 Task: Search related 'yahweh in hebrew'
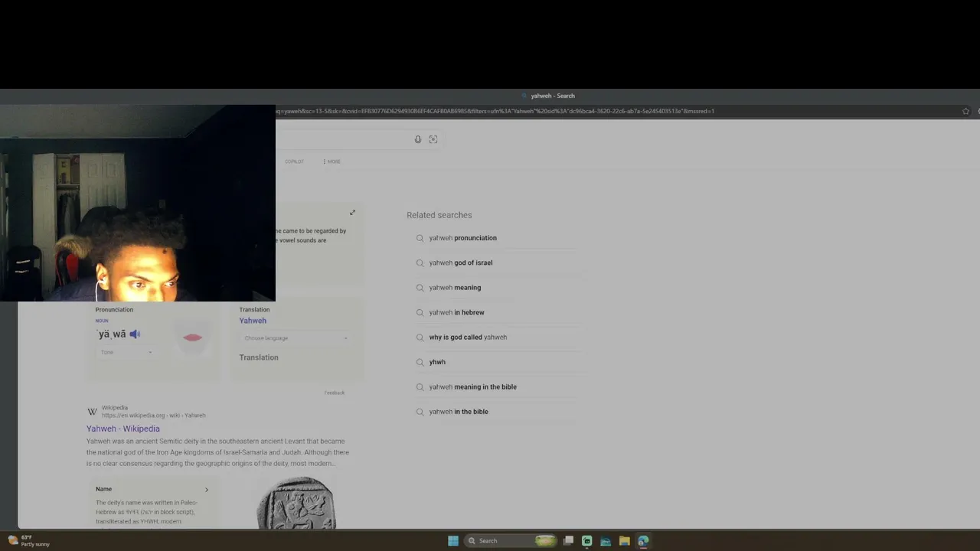pos(457,312)
